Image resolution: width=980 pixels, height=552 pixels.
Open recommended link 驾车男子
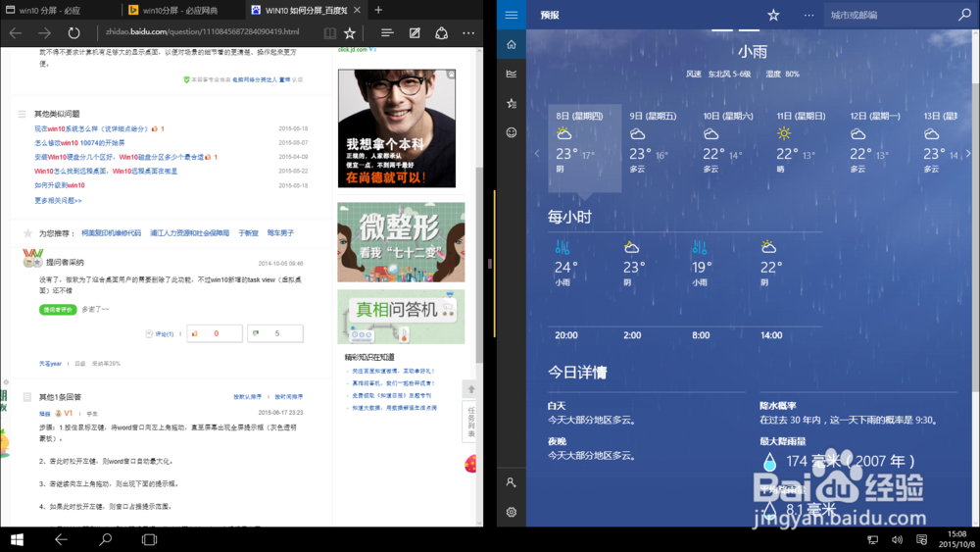(280, 233)
